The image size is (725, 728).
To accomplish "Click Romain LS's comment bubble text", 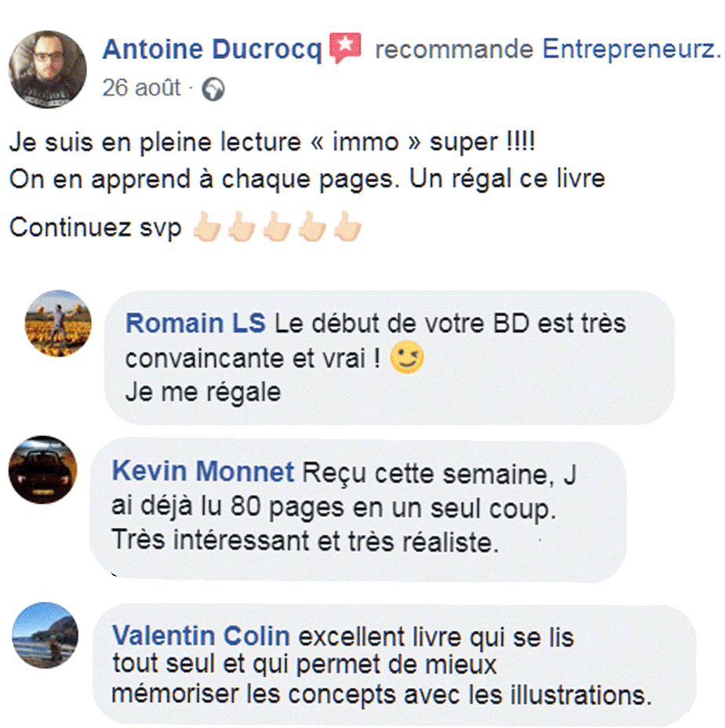I will click(x=375, y=358).
